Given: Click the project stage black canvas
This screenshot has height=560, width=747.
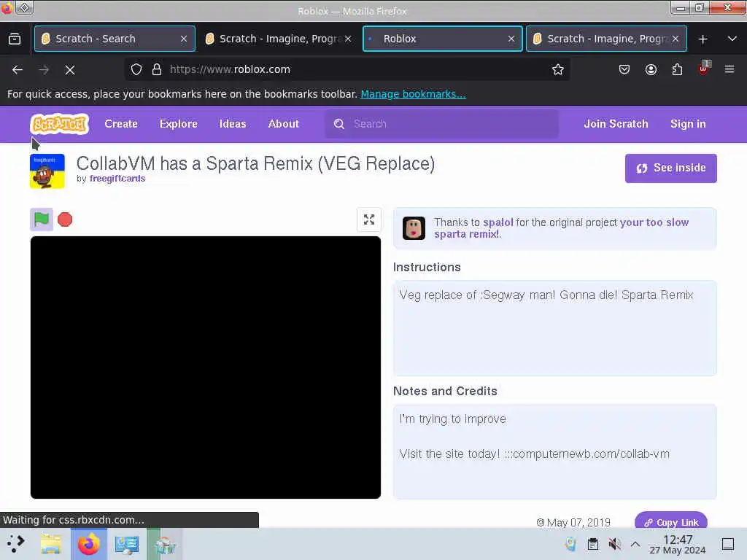Looking at the screenshot, I should click(x=205, y=367).
